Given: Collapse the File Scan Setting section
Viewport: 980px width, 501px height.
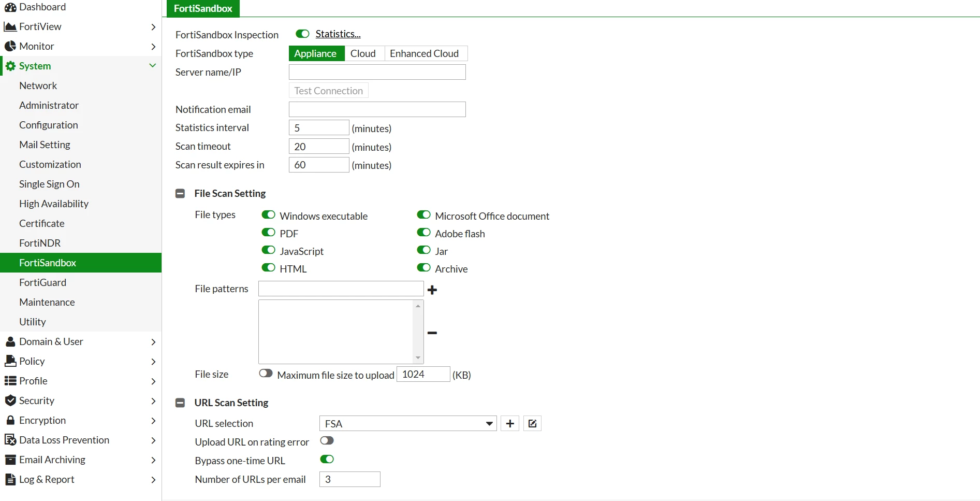Looking at the screenshot, I should point(180,193).
